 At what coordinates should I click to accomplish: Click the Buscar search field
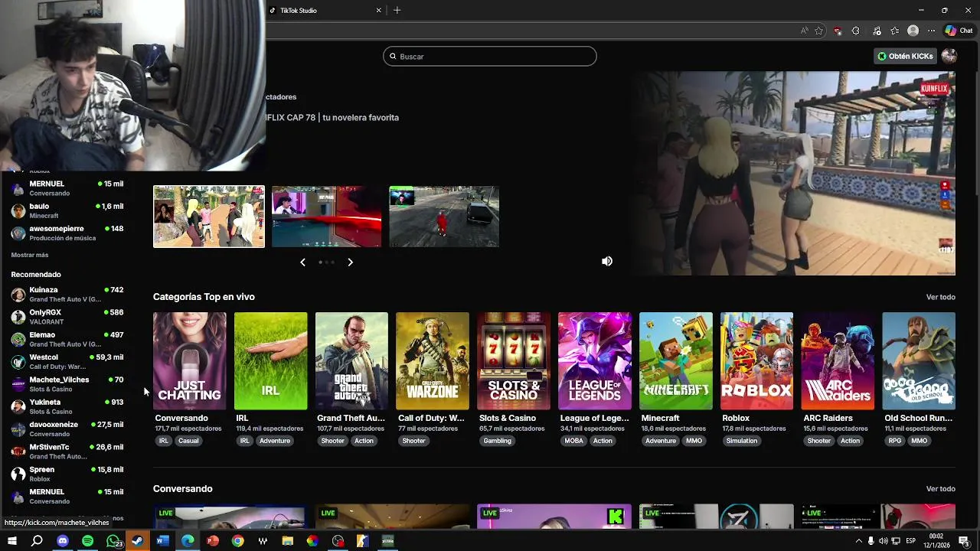[x=490, y=56]
